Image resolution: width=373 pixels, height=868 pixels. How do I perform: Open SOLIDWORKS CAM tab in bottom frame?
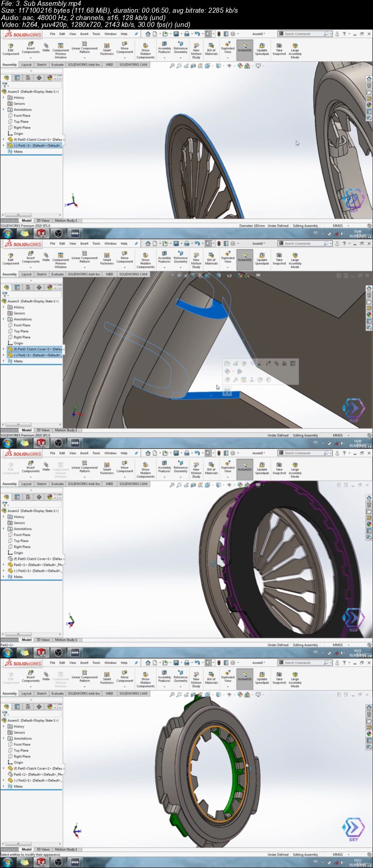(133, 693)
